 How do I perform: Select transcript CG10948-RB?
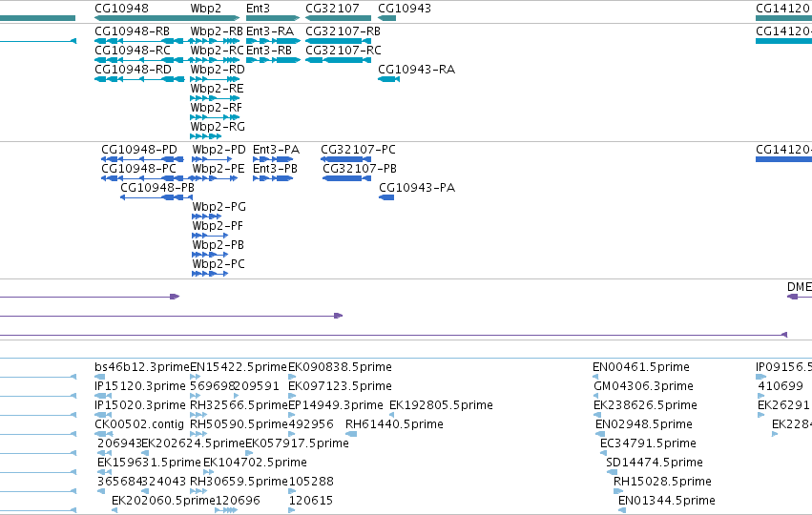pos(138,41)
